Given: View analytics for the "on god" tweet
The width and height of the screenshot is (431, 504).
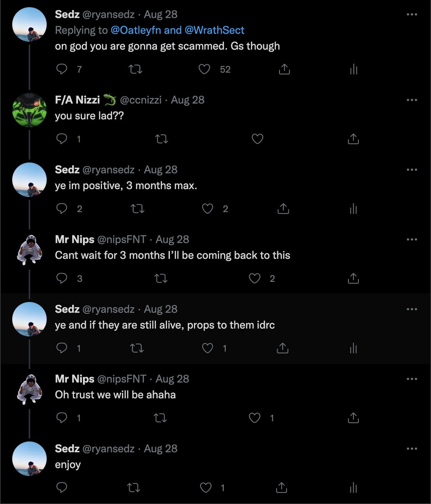Looking at the screenshot, I should click(353, 69).
